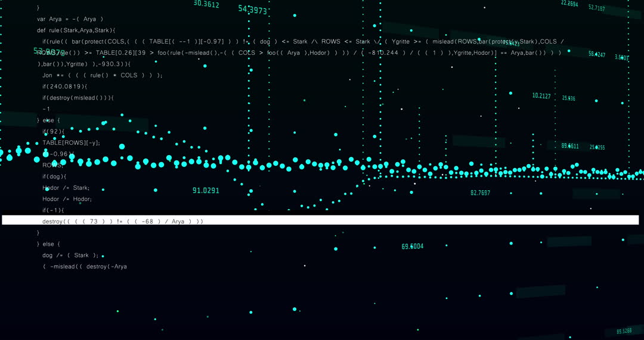644x340 pixels.
Task: Click the 'if(240.0819){' code line
Action: [x=64, y=86]
